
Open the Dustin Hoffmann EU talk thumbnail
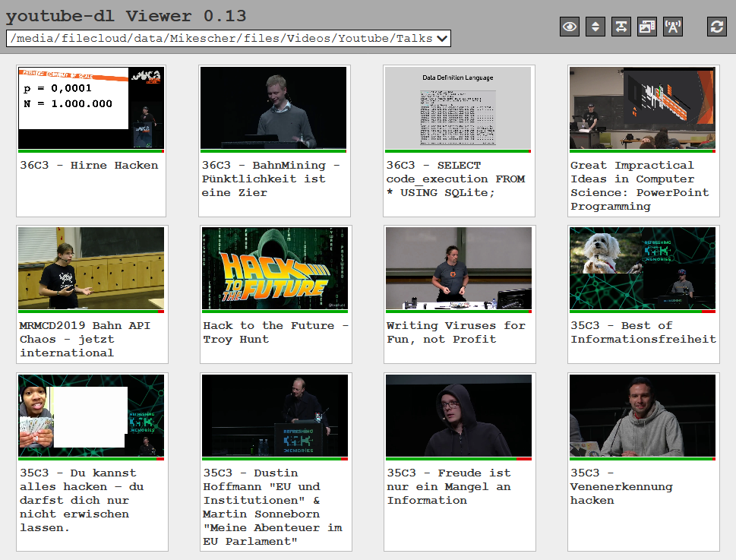274,415
